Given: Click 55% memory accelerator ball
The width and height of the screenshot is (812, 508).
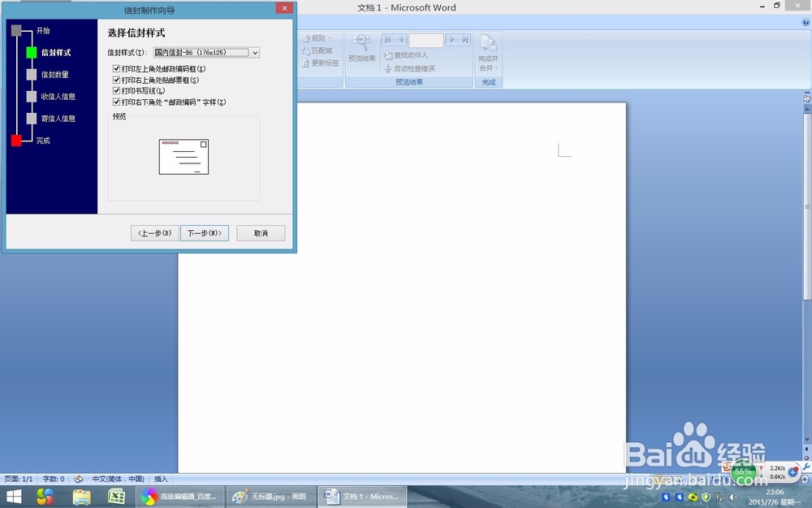Looking at the screenshot, I should coord(743,471).
